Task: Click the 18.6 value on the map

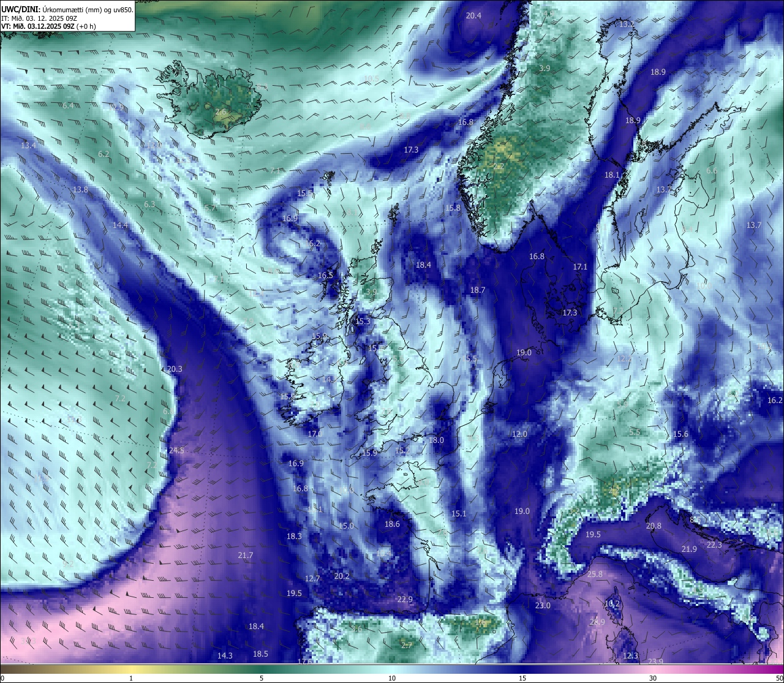Action: click(x=392, y=524)
